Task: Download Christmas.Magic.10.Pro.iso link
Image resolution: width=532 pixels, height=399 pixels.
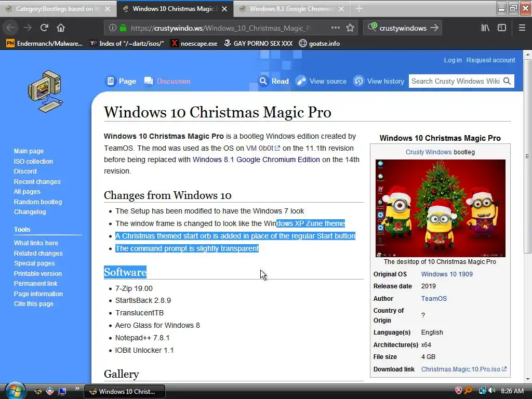Action: pos(463,369)
